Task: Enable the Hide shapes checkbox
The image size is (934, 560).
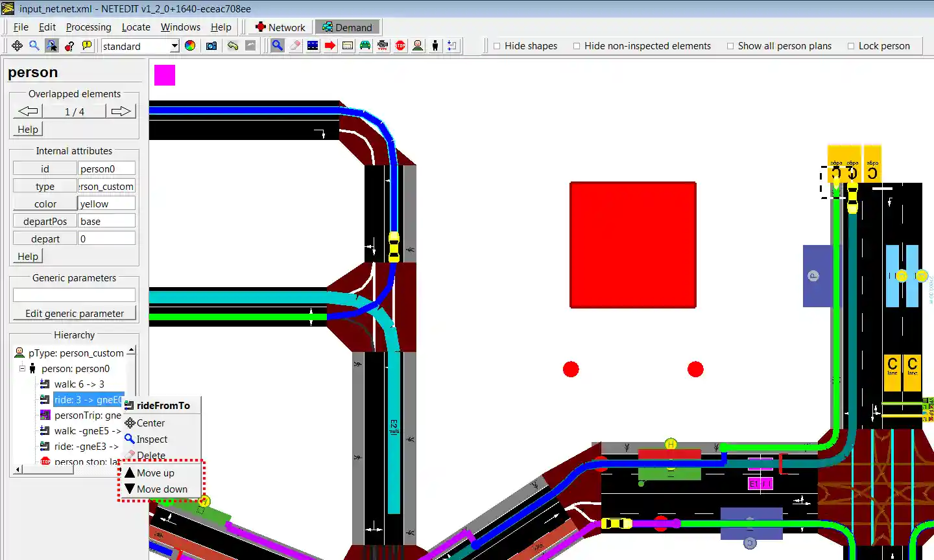Action: [497, 46]
